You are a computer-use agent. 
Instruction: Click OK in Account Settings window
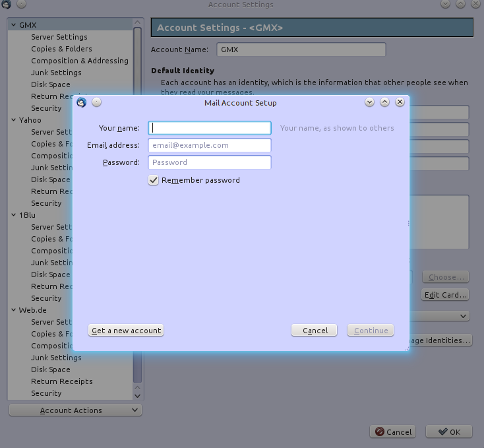coord(449,432)
